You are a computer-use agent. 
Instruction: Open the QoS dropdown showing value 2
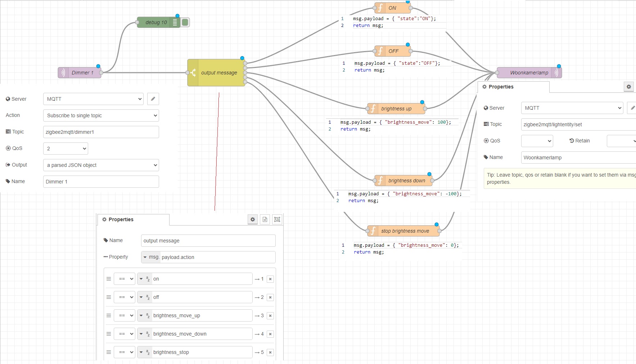coord(65,148)
